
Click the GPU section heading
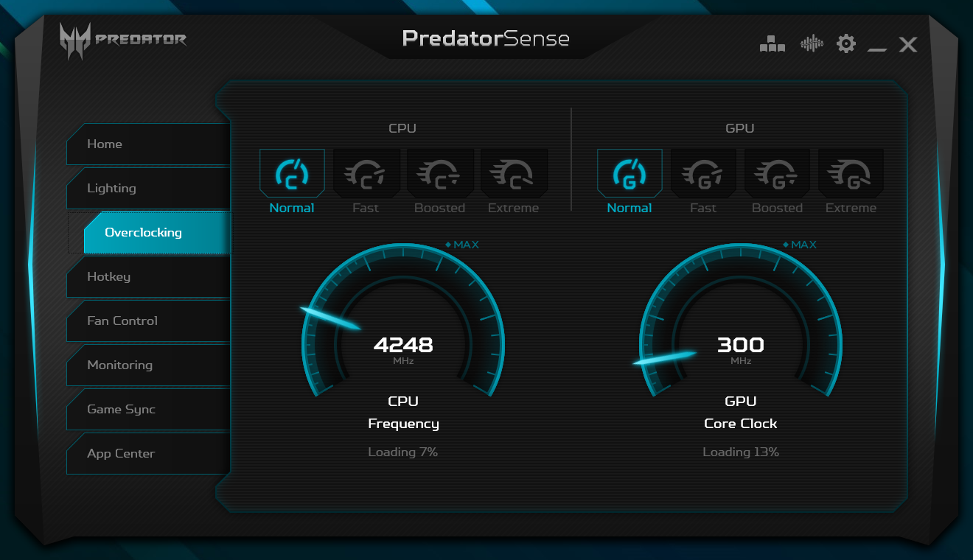(740, 128)
